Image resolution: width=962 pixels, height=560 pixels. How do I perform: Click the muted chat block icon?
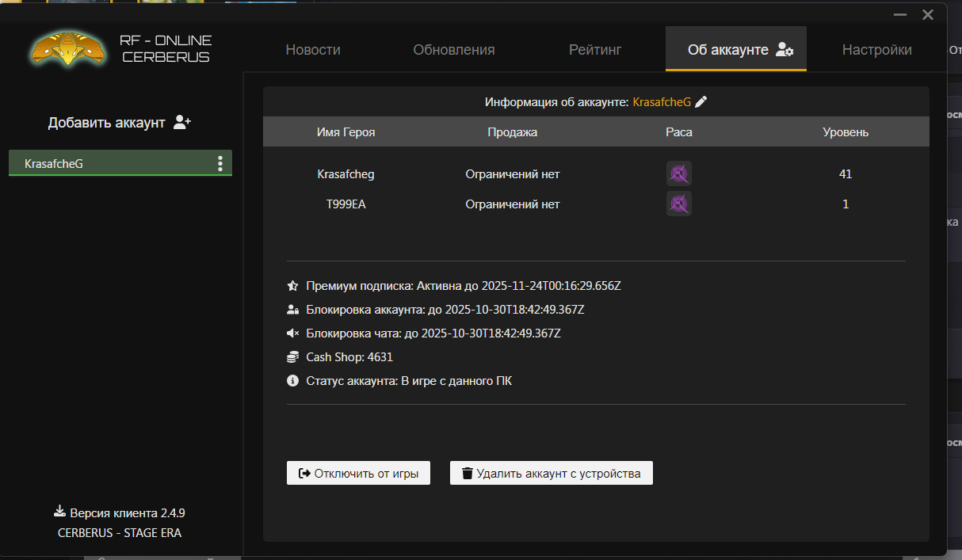coord(292,333)
